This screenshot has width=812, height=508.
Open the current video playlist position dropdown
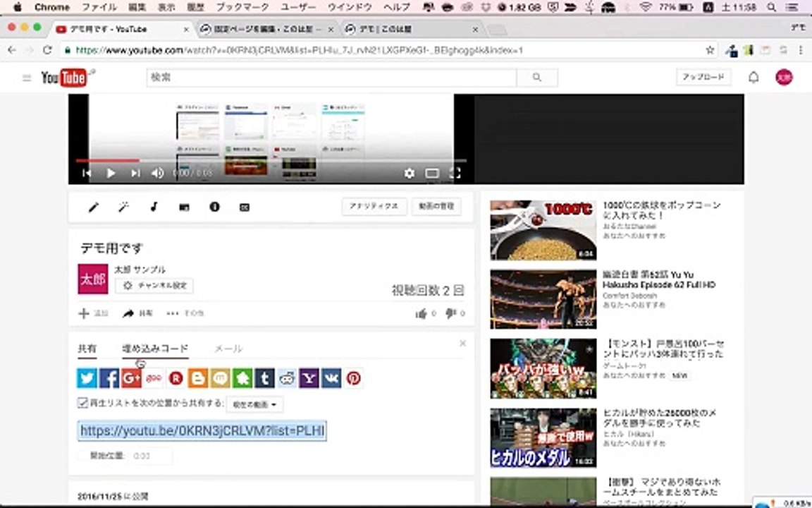coord(254,404)
